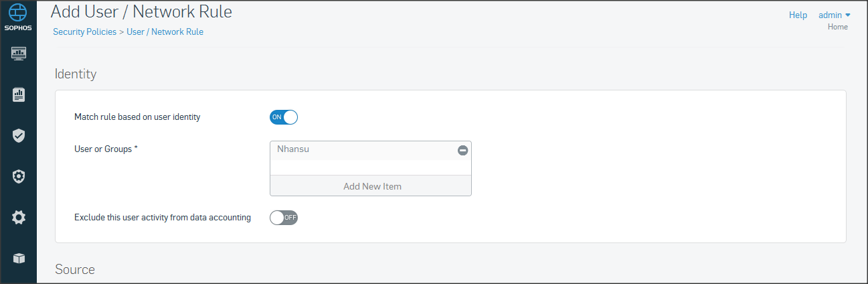Open the reports chart sidebar icon

click(19, 94)
